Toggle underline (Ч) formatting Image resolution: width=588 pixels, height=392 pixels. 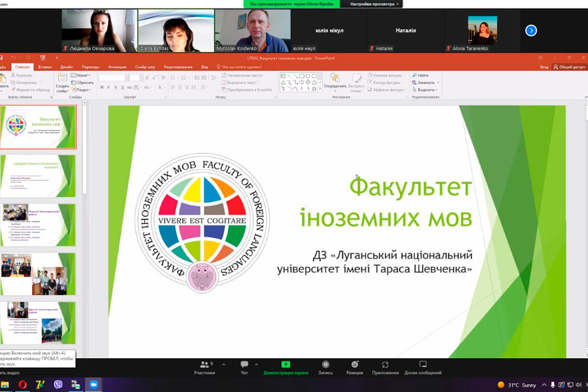point(116,88)
